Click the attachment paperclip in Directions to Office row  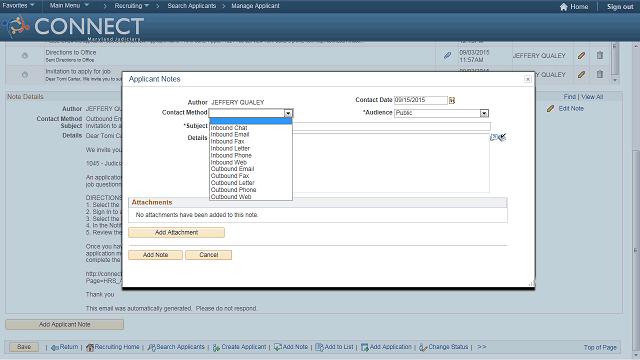pyautogui.click(x=448, y=55)
